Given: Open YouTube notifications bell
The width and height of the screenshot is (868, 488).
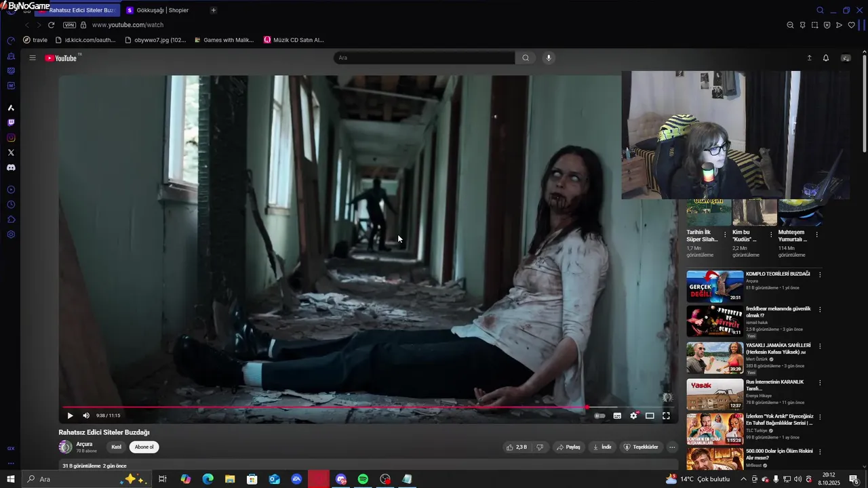Looking at the screenshot, I should pos(826,58).
